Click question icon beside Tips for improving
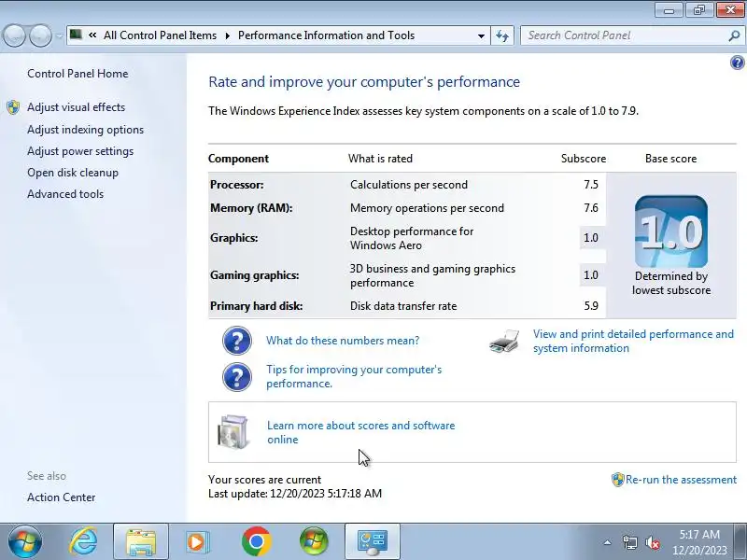Viewport: 747px width, 560px height. click(237, 377)
